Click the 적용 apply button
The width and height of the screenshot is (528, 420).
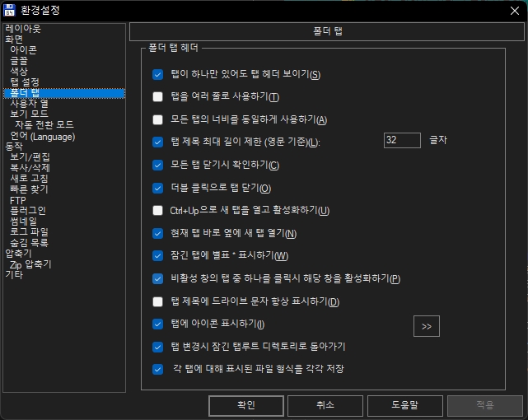coord(485,405)
